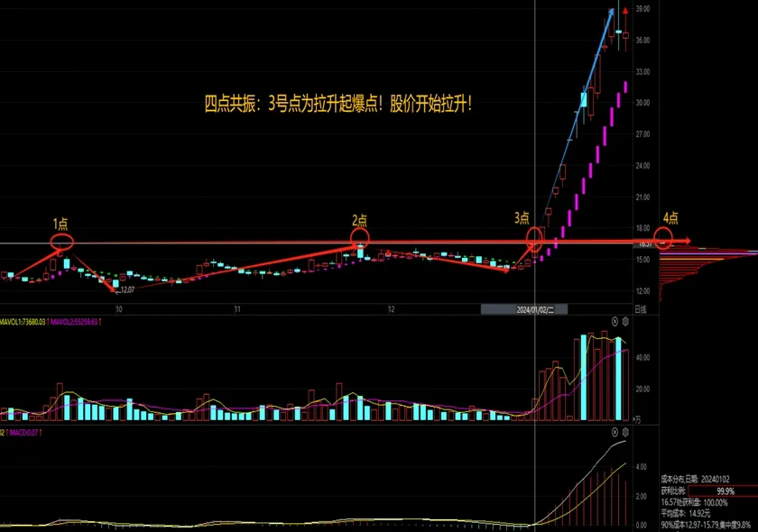Close the volume indicator panel
This screenshot has height=532, width=758.
click(615, 321)
